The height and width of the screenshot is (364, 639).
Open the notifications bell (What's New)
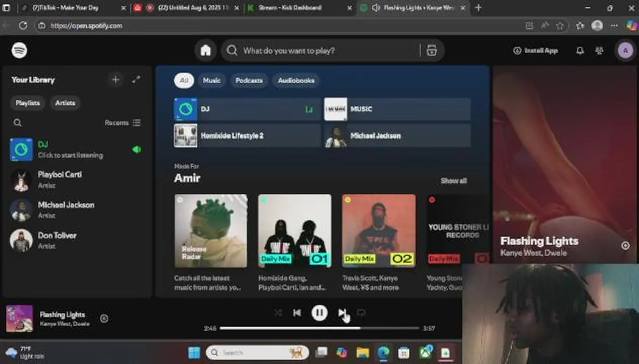tap(580, 51)
